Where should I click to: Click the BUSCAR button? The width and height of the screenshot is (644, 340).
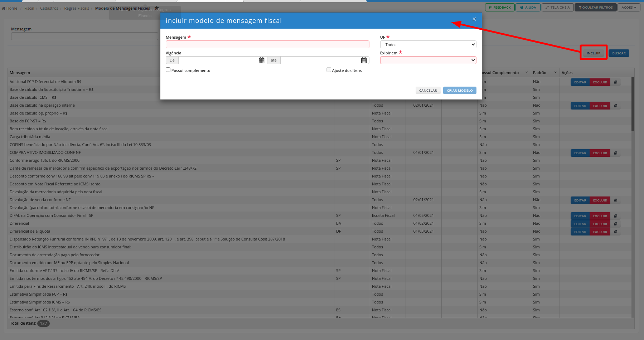pos(619,53)
